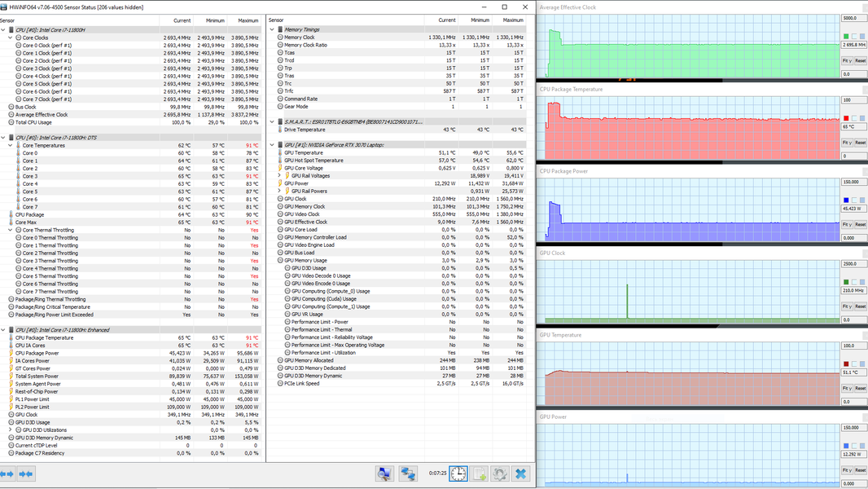
Task: Click the CPU Package Power lightning icon
Action: coord(11,353)
